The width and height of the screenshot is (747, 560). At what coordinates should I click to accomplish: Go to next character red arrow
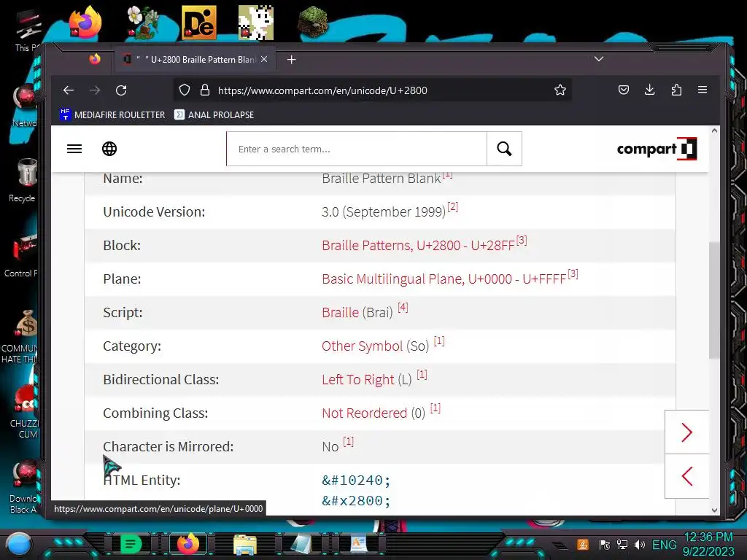[x=686, y=432]
